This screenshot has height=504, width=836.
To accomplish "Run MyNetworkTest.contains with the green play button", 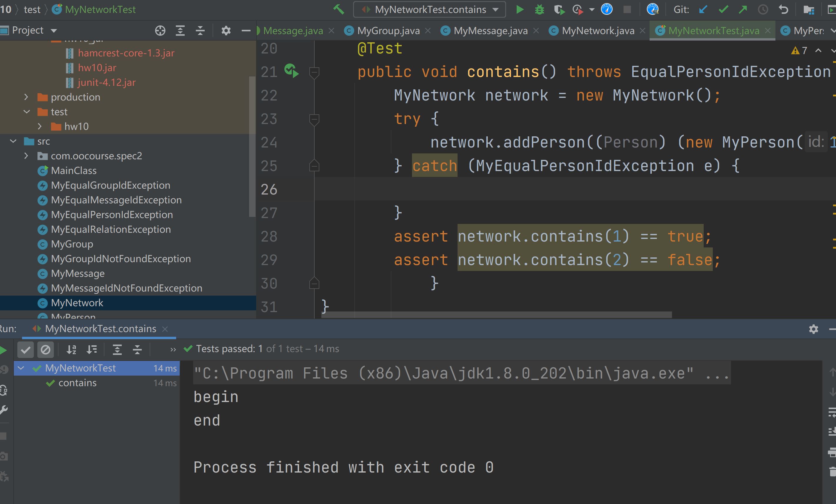I will pyautogui.click(x=519, y=9).
